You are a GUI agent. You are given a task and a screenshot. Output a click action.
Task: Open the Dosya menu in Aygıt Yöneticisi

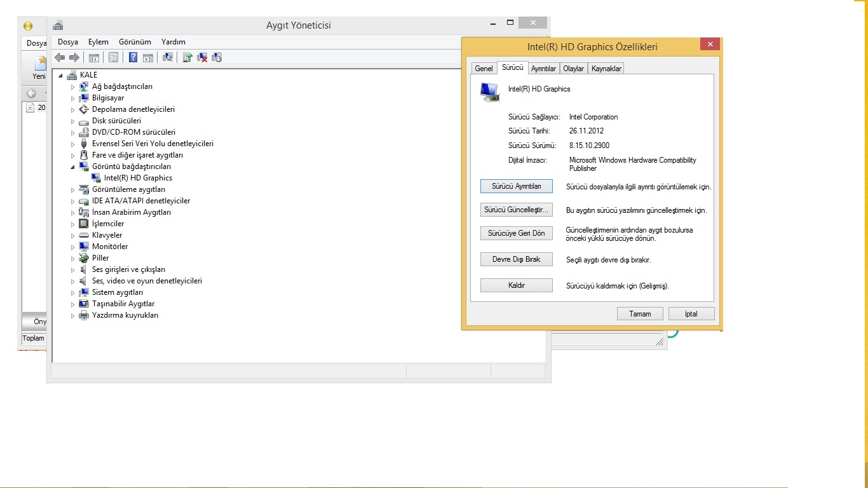click(x=68, y=42)
